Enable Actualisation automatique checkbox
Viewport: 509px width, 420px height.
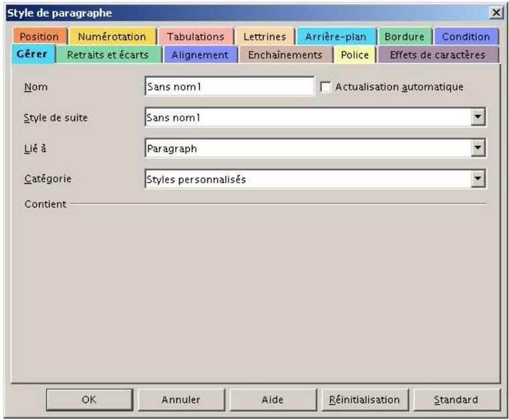tap(325, 87)
